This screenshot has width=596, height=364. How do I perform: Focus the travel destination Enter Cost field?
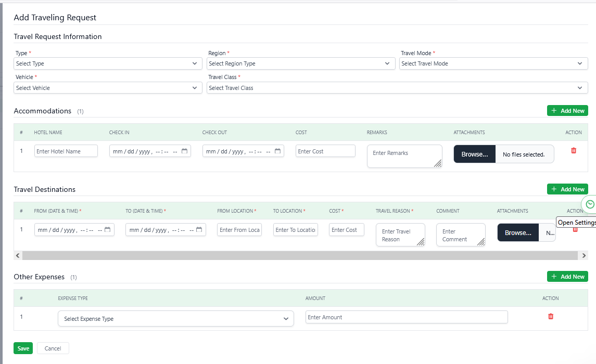click(346, 230)
